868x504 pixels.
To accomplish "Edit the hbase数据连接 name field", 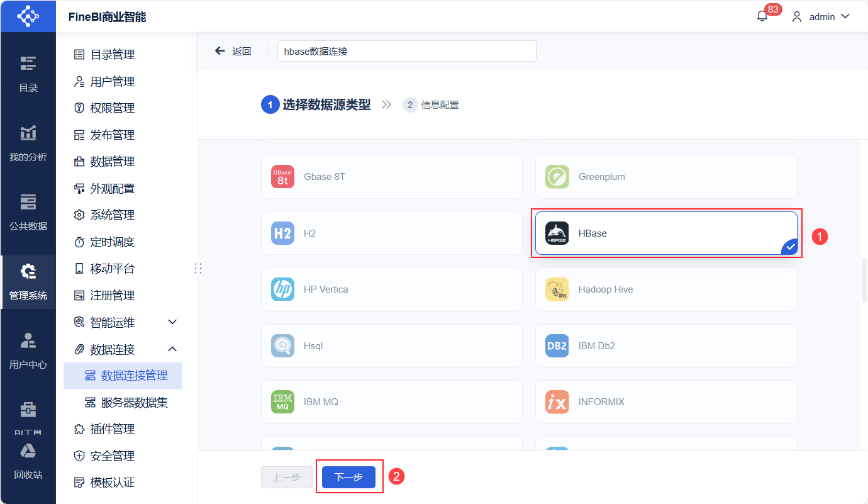I will point(406,52).
